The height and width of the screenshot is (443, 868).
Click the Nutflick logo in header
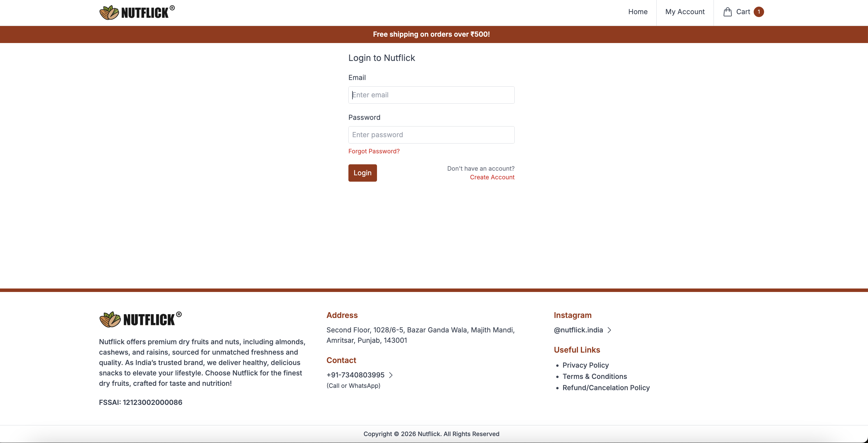137,12
